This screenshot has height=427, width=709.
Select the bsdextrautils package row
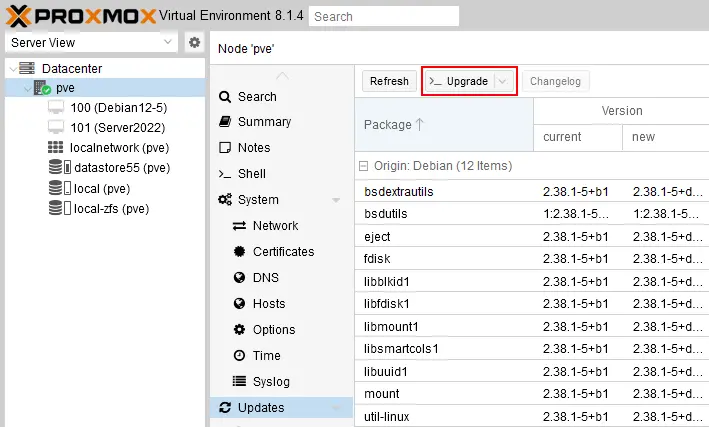(532, 191)
